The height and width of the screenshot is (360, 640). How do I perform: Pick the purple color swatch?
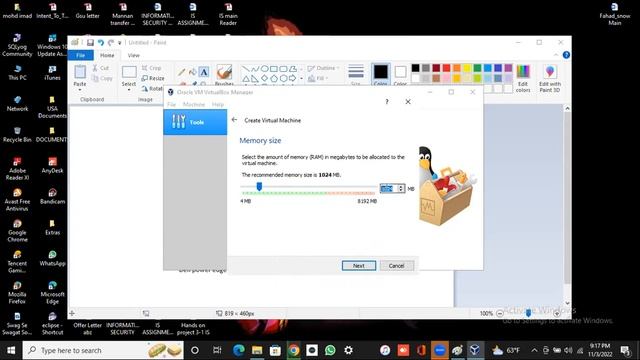click(508, 68)
